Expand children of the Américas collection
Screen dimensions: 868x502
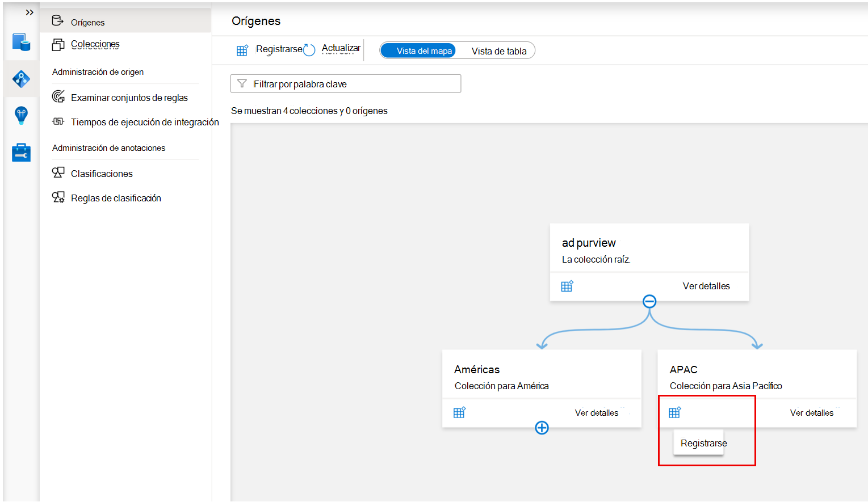click(x=542, y=428)
